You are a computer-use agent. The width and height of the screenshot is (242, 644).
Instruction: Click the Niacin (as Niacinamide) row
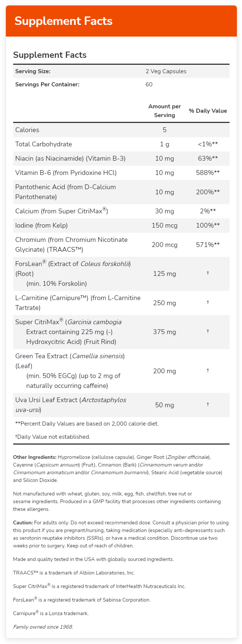pos(121,158)
